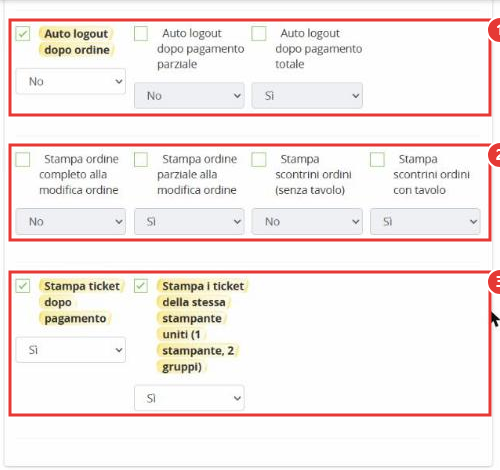
Task: Open dropdown under Auto logout dopo pagamento parziale
Action: 189,96
